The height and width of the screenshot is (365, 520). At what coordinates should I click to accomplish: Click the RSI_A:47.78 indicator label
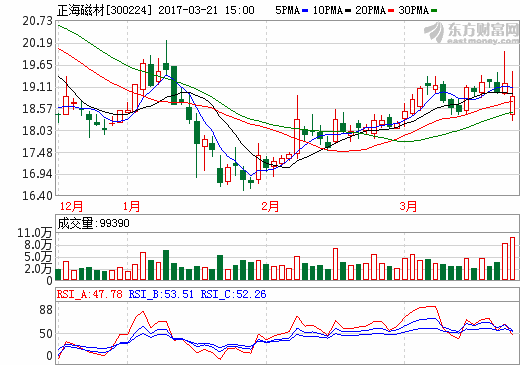[90, 294]
